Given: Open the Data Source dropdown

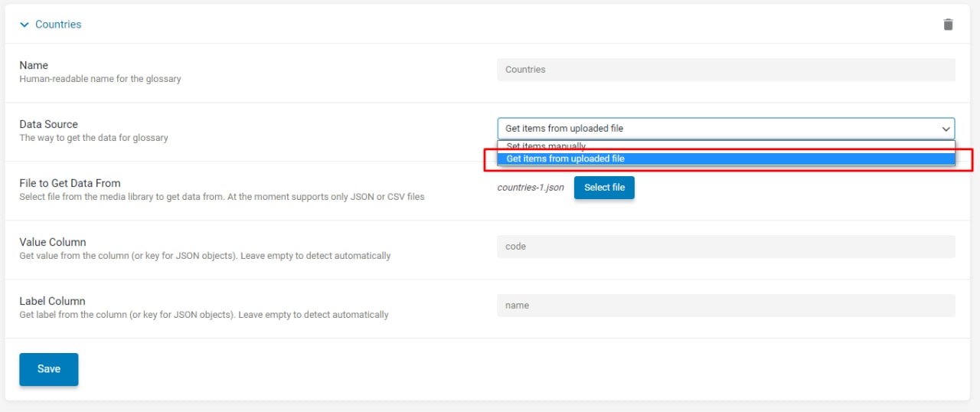Looking at the screenshot, I should point(726,129).
